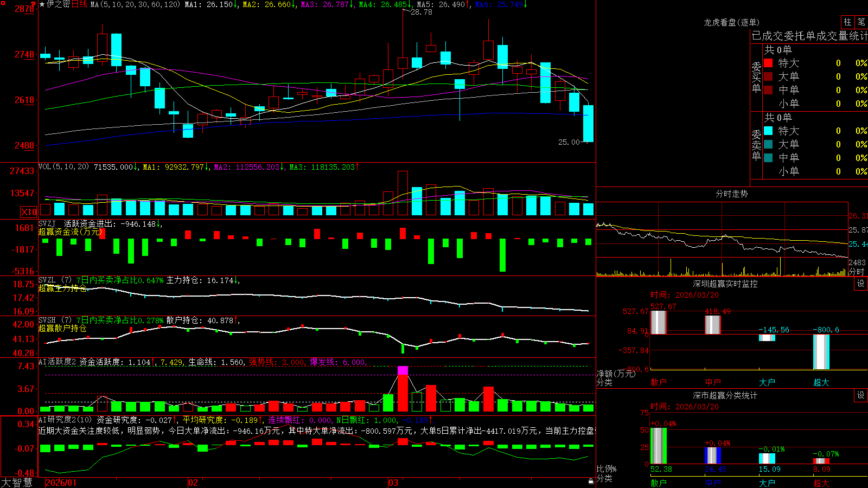The height and width of the screenshot is (488, 868).
Task: Click MA1: 26.150 value in header
Action: 212,4
